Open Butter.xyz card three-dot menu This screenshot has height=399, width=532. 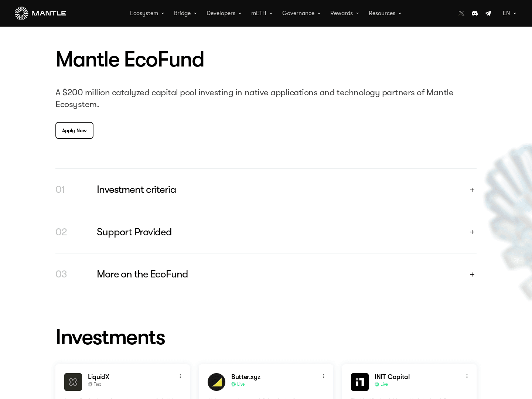tap(324, 376)
